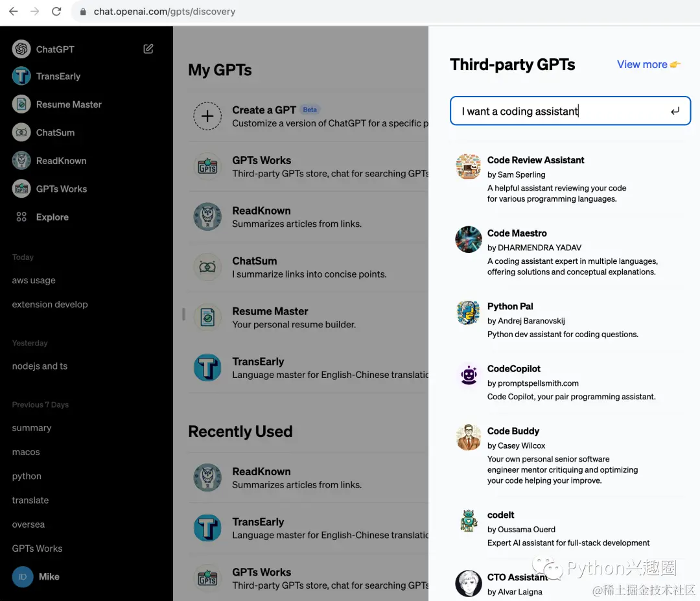Screen dimensions: 700x601
Task: Click Python Pal snake avatar
Action: 469,312
